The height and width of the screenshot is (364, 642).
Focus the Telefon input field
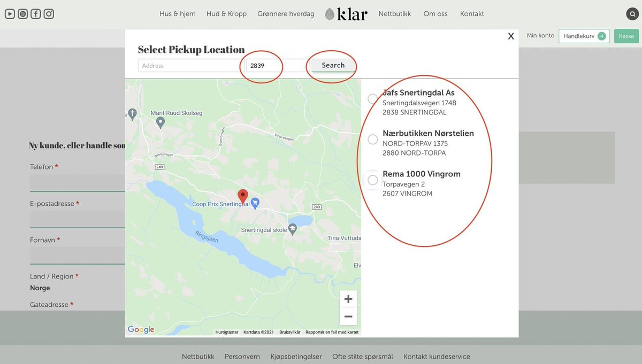tap(78, 183)
